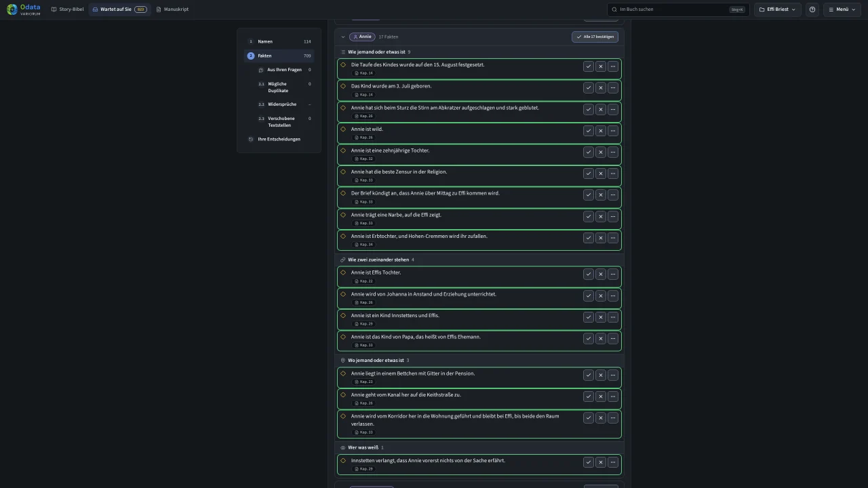Image resolution: width=868 pixels, height=488 pixels.
Task: Reject fact 'Annie hat sich beim Sturz'
Action: pyautogui.click(x=601, y=109)
